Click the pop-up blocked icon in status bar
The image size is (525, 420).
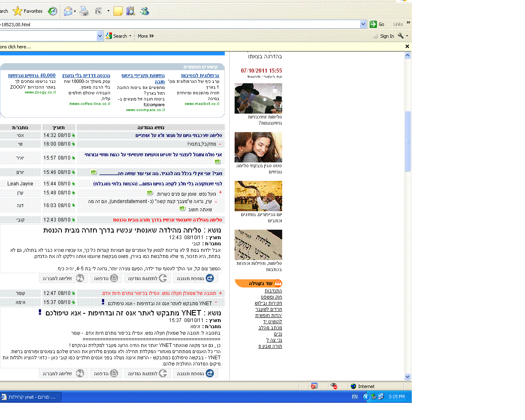click(314, 386)
